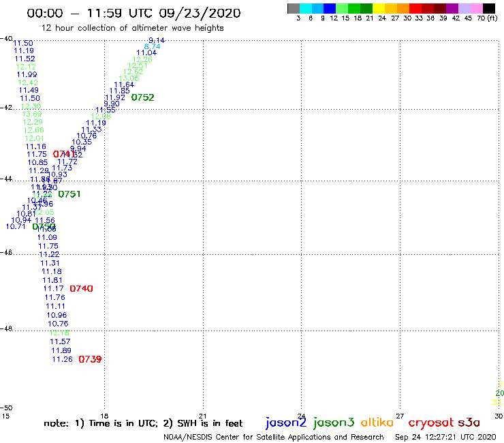The height and width of the screenshot is (443, 504).
Task: Select the orange legend swatch
Action: [403, 8]
